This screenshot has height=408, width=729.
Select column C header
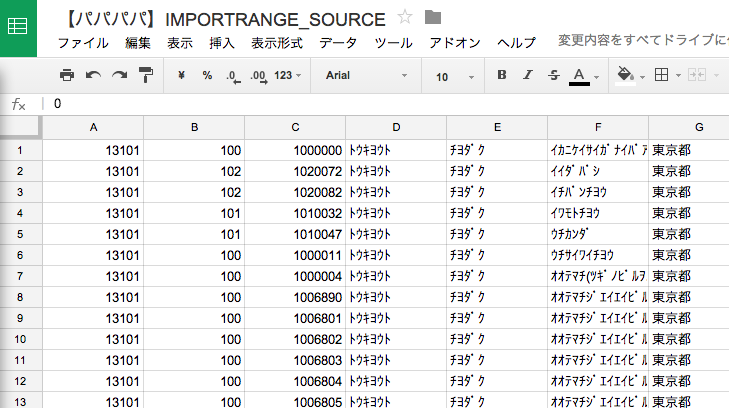(x=295, y=127)
